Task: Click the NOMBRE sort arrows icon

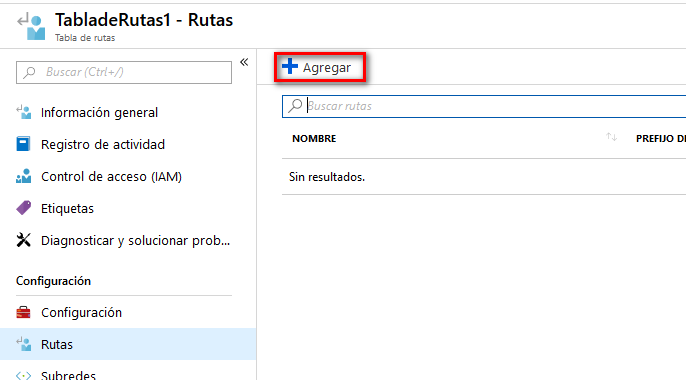Action: 612,137
